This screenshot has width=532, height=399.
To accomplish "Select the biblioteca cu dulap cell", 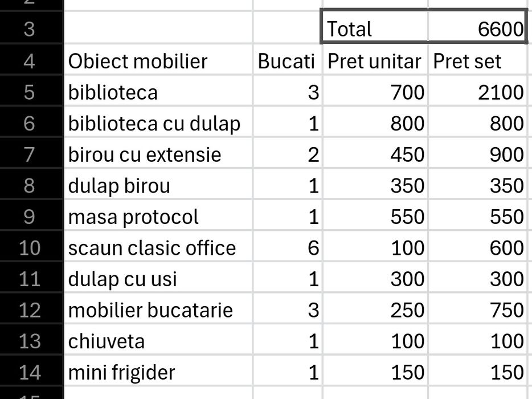I will [x=158, y=123].
